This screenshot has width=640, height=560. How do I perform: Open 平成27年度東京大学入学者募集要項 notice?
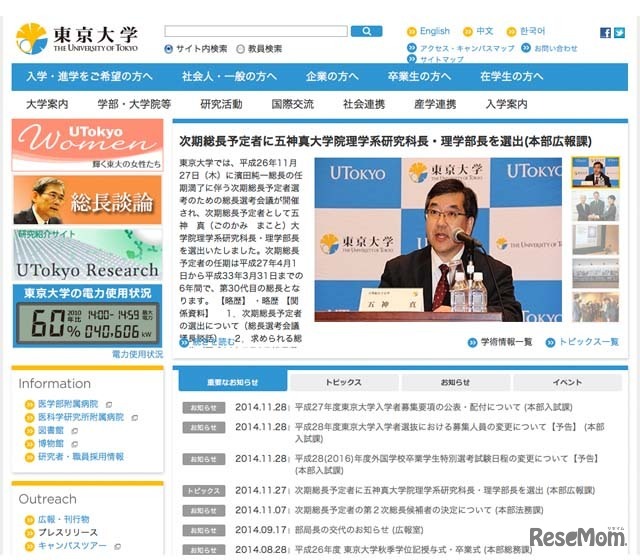pos(433,407)
